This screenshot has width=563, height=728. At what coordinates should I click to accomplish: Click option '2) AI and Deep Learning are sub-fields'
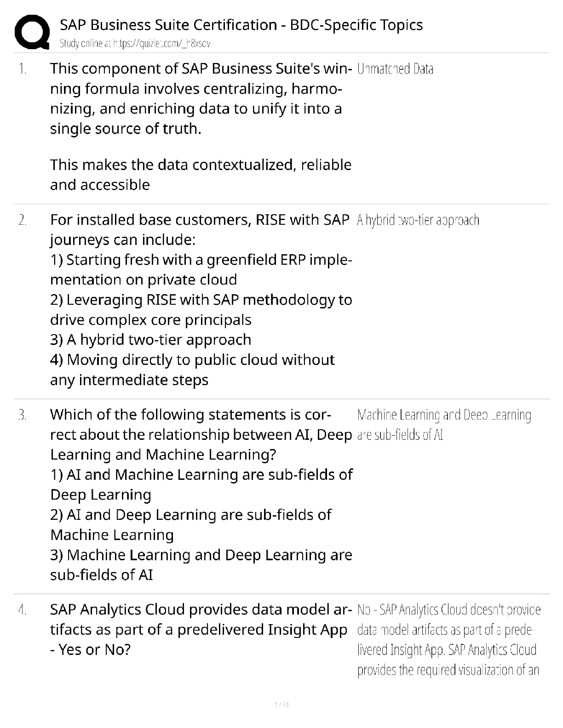point(190,524)
